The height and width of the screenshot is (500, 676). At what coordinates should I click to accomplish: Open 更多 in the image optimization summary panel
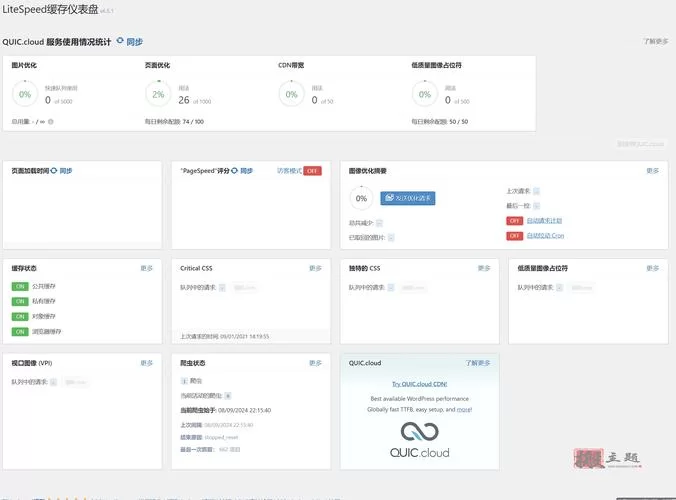tap(653, 171)
